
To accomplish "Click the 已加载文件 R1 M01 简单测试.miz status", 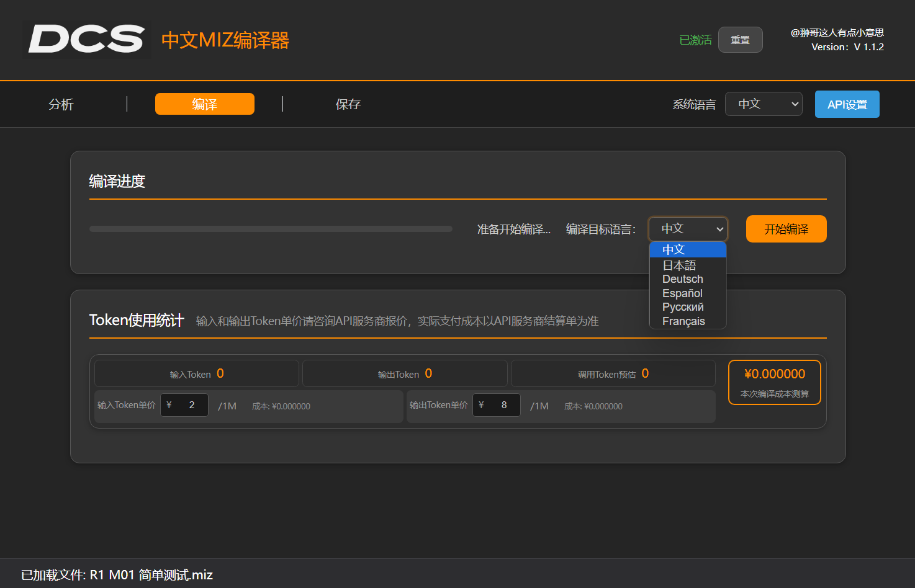I will (x=117, y=575).
